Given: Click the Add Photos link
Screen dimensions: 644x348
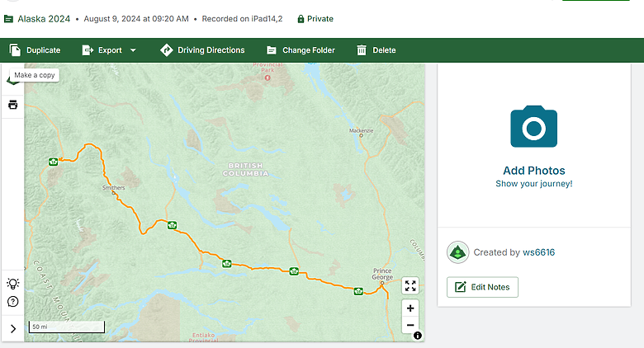Looking at the screenshot, I should coord(534,171).
